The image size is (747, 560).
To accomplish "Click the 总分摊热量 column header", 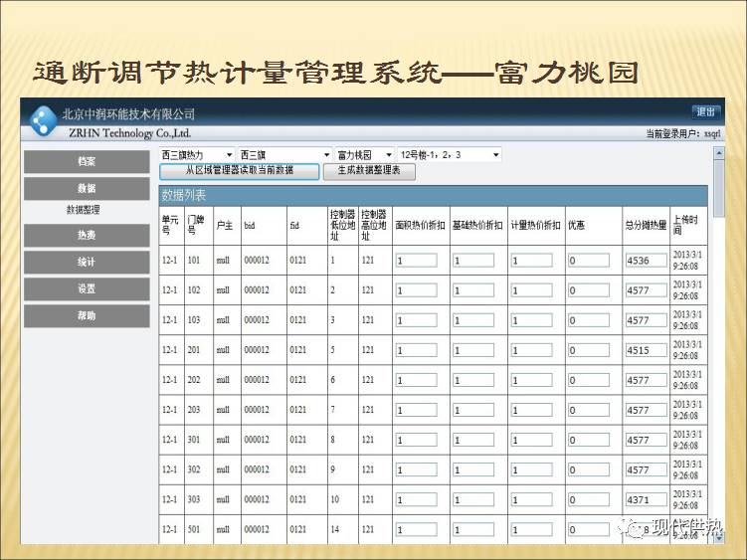I will (646, 225).
